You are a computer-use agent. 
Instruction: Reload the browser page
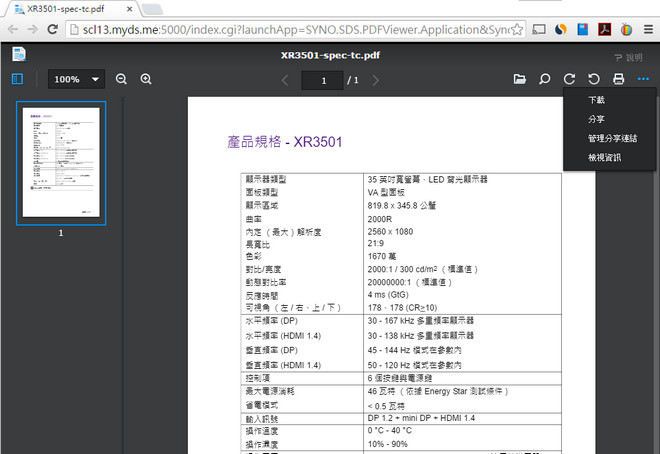53,29
